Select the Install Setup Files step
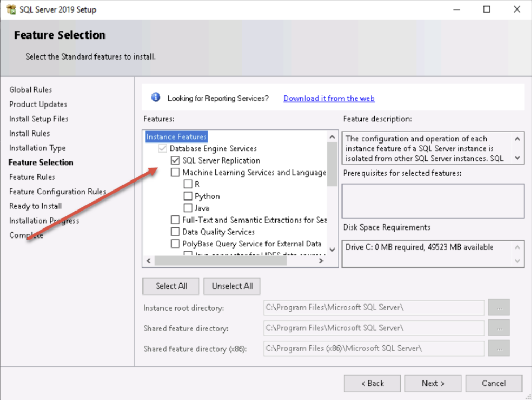This screenshot has height=400, width=532. coord(39,119)
